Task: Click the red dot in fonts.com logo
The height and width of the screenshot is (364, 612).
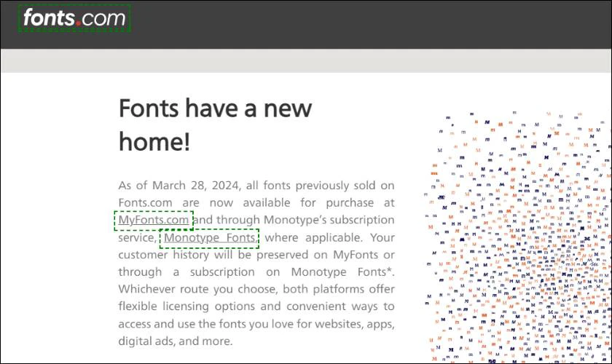Action: point(79,25)
